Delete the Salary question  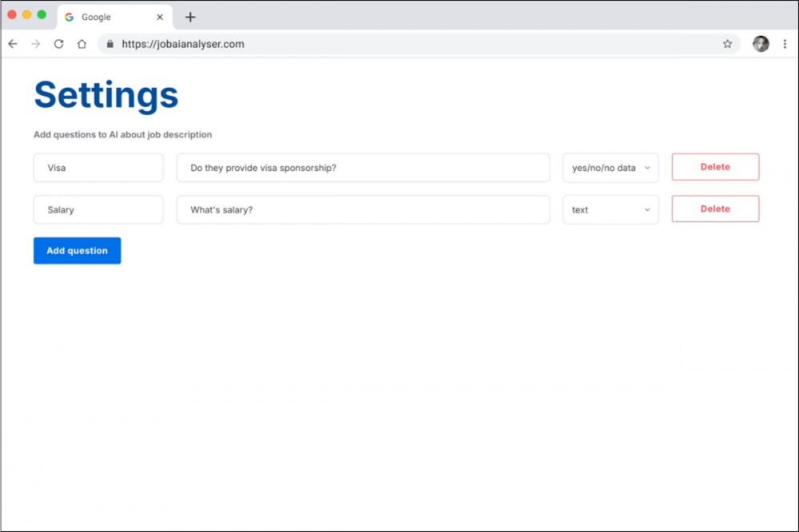pyautogui.click(x=715, y=208)
